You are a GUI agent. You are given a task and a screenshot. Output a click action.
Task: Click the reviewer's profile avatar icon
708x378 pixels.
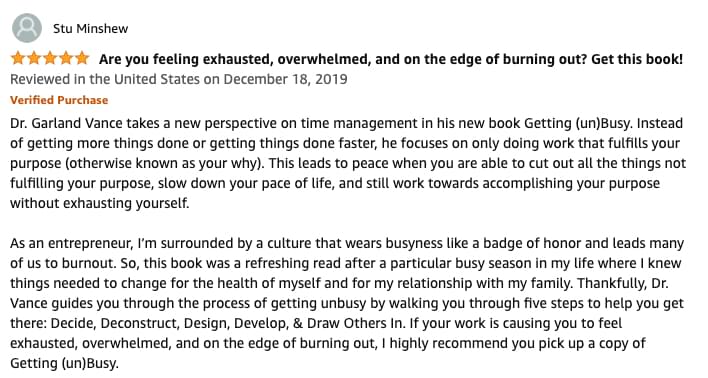27,28
